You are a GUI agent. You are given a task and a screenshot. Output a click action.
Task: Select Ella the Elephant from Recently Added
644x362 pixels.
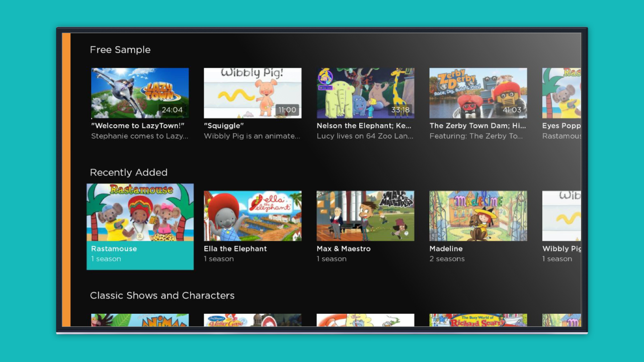252,215
